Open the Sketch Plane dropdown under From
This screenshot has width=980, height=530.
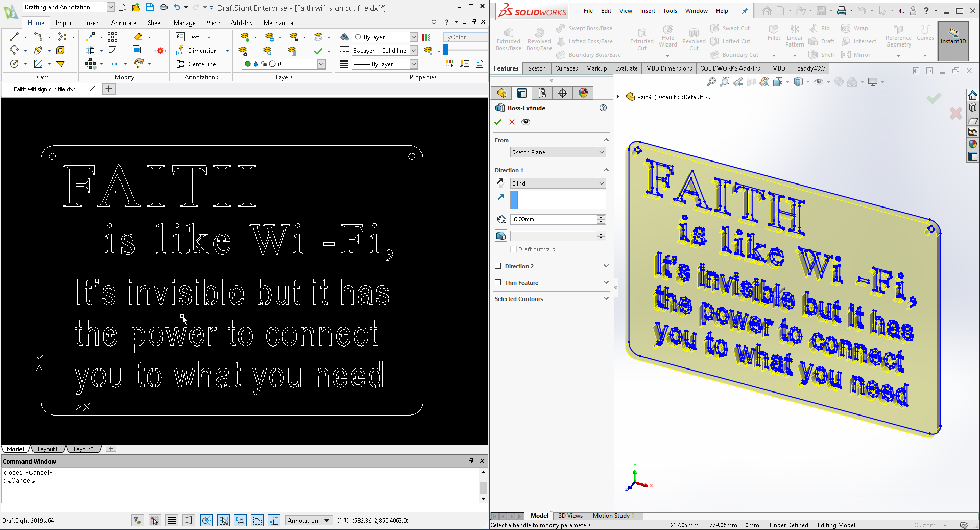click(x=558, y=152)
